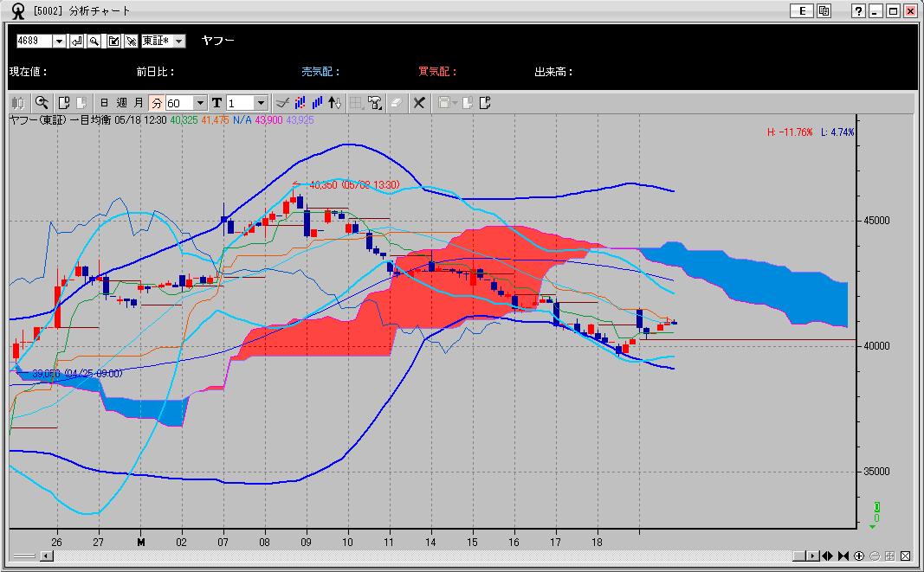Click the trend line drawing tool

[281, 103]
